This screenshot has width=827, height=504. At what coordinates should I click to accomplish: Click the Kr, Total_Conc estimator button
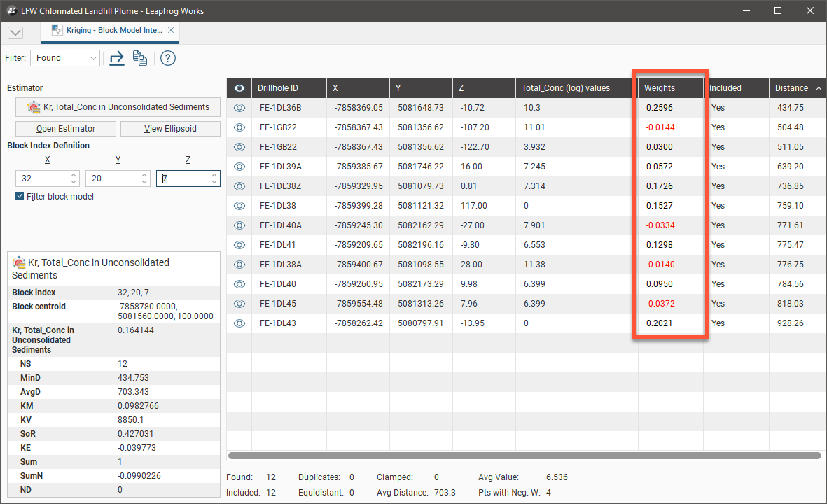[118, 107]
